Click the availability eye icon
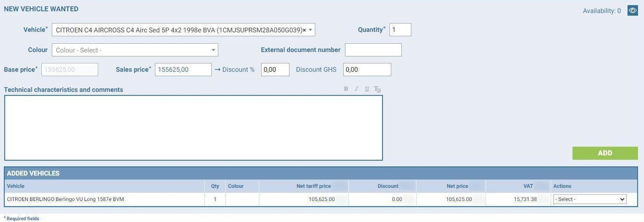This screenshot has width=644, height=222. coord(633,10)
